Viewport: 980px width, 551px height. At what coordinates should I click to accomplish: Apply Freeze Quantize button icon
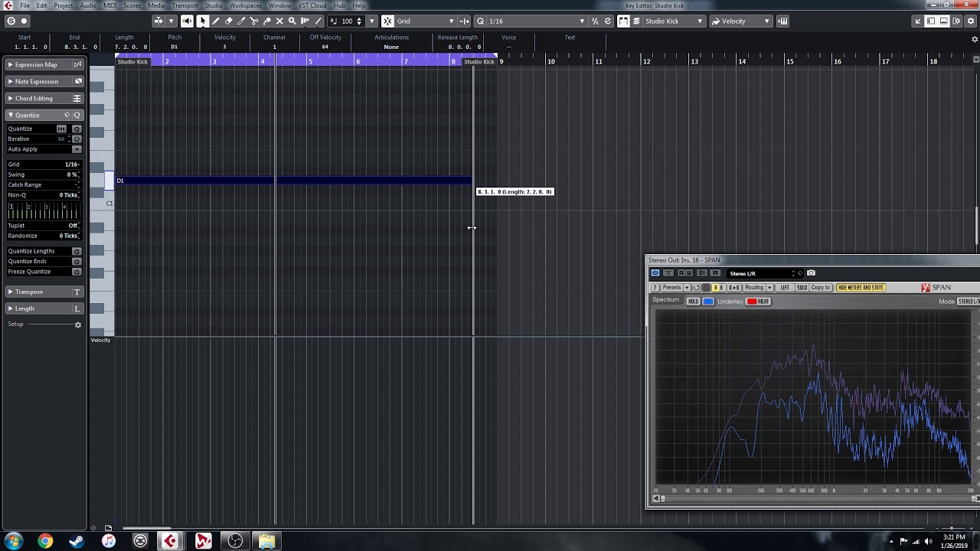[77, 272]
